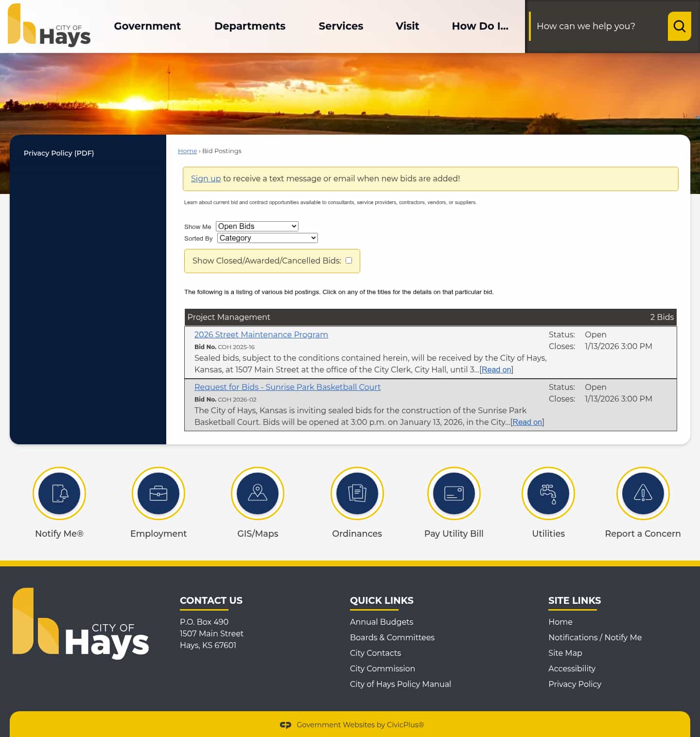Image resolution: width=700 pixels, height=737 pixels.
Task: Open the Departments menu
Action: tap(250, 26)
